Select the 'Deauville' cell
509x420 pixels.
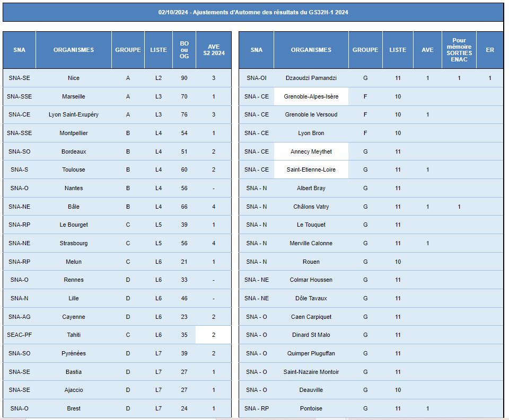coord(311,390)
